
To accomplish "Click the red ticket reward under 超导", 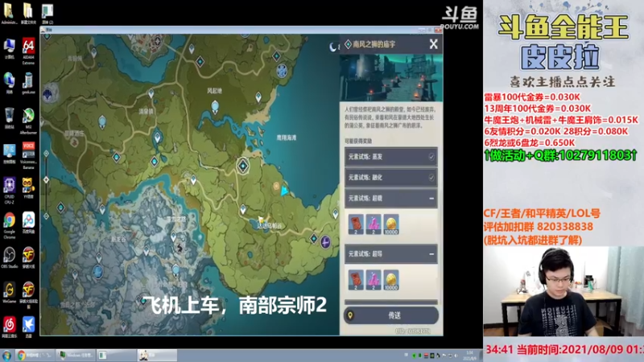I will point(356,280).
